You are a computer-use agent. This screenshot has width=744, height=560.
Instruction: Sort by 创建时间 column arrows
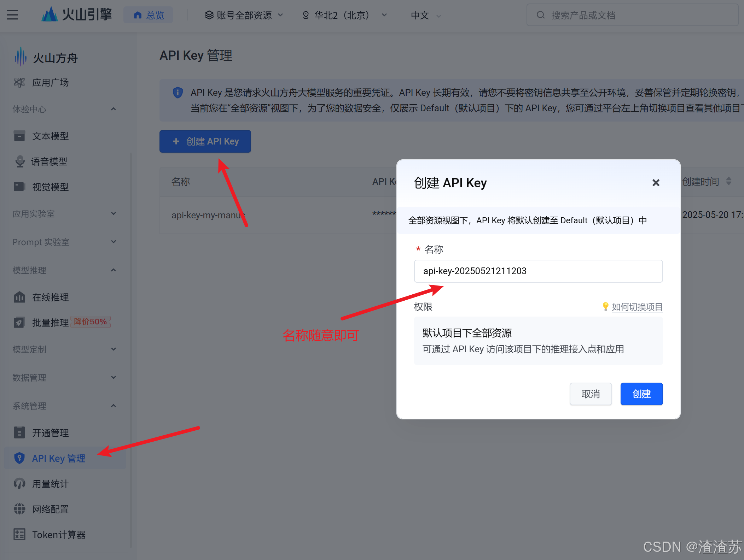click(x=729, y=181)
